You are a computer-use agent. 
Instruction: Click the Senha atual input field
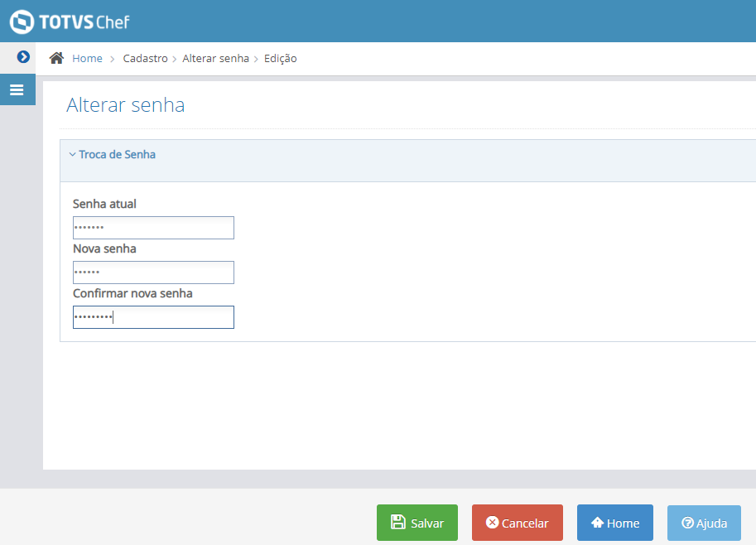[153, 227]
